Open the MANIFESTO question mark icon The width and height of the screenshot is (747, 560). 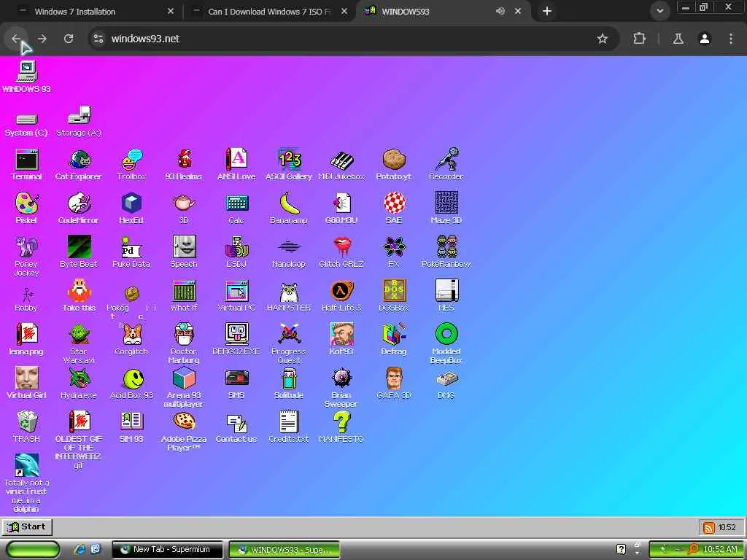coord(341,427)
